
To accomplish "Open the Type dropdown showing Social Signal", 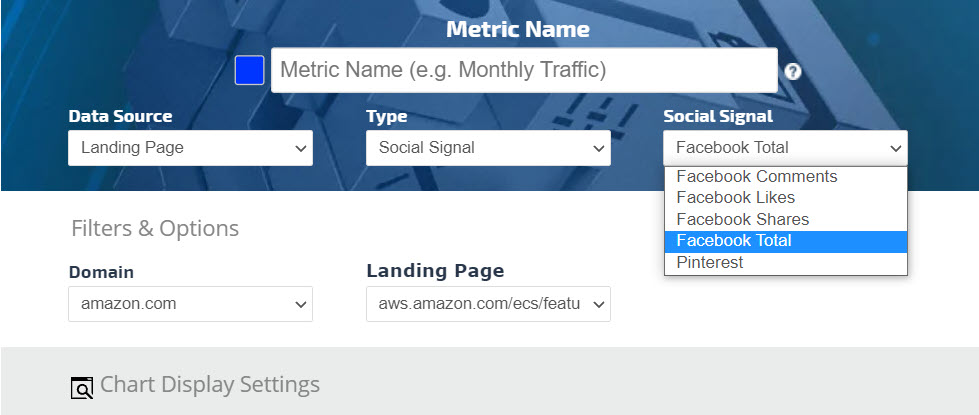I will point(487,148).
